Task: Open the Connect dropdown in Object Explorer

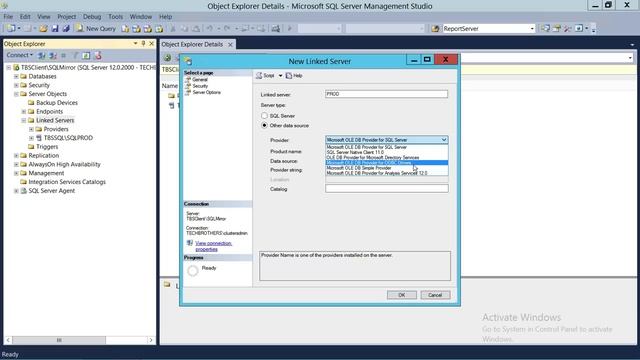Action: click(19, 55)
